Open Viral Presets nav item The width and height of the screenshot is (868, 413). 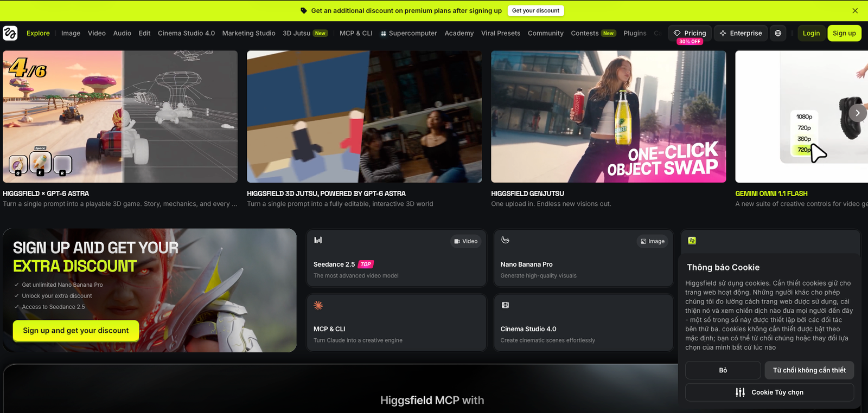[501, 33]
